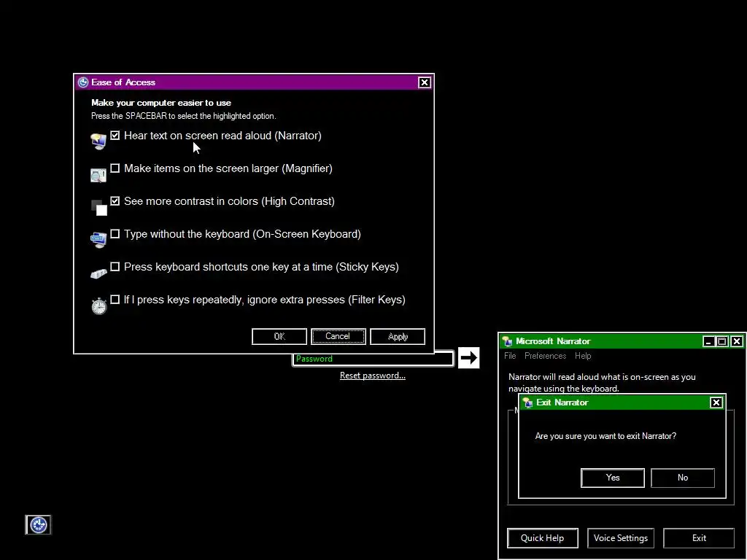Close the Ease of Access dialog
The height and width of the screenshot is (560, 747).
(x=425, y=82)
